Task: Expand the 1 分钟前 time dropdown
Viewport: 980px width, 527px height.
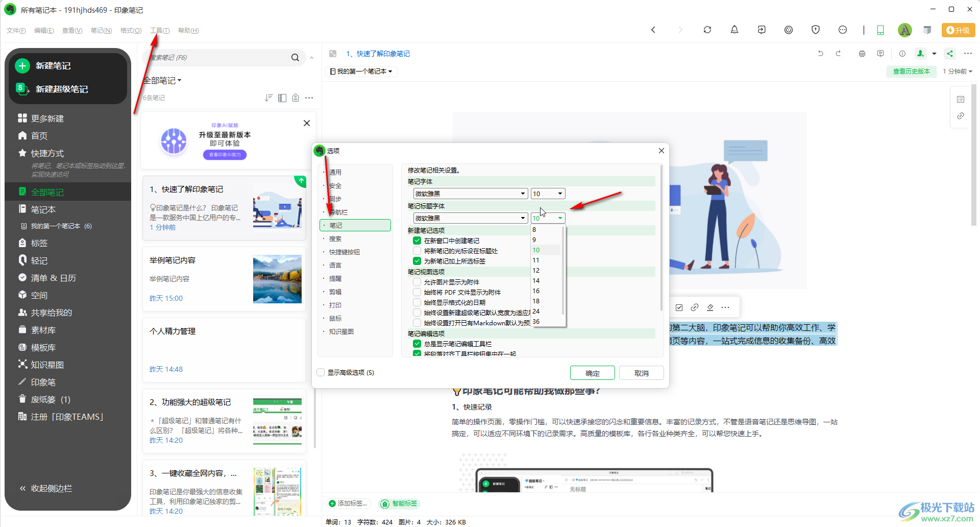Action: [958, 71]
